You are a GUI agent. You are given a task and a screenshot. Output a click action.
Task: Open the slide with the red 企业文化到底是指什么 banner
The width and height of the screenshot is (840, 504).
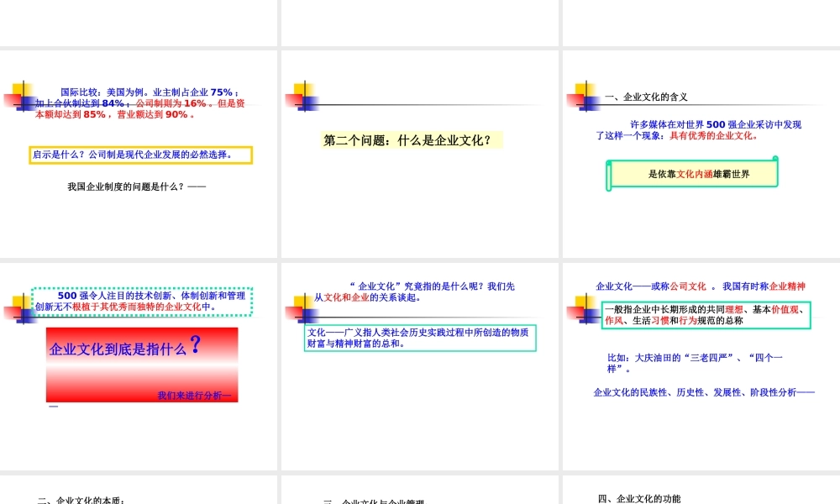(x=139, y=366)
